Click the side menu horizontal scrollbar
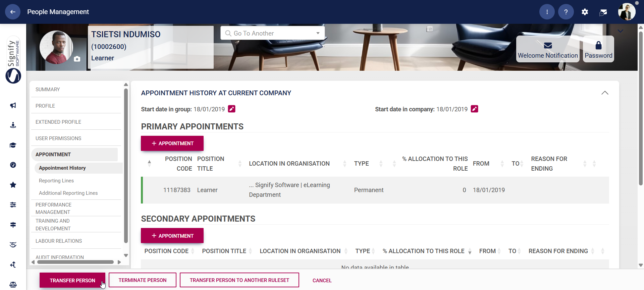 pyautogui.click(x=75, y=262)
